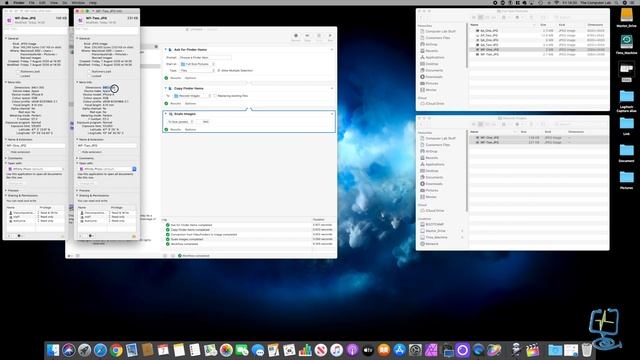Collapse Sharing & Permissions in WF-Two.JPG info window
This screenshot has width=640, height=360.
tap(77, 196)
